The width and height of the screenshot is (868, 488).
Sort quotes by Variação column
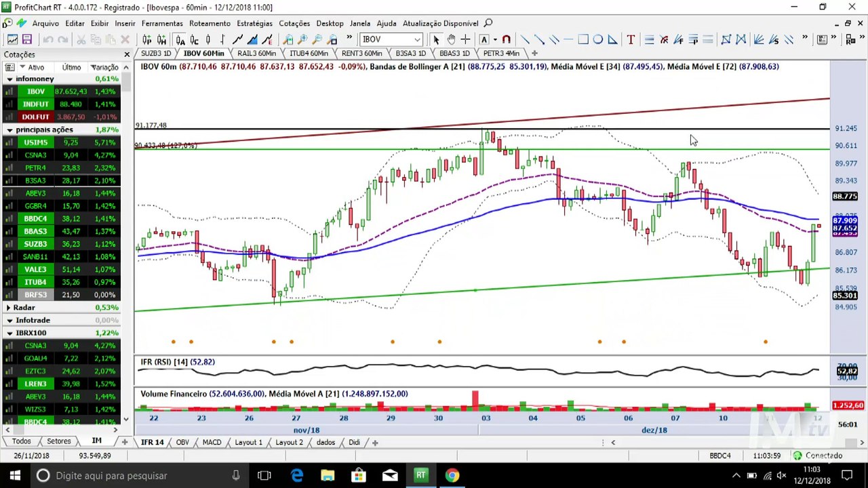point(105,67)
